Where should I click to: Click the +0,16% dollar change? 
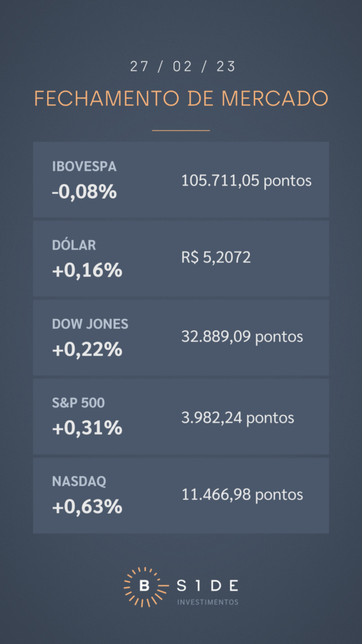[87, 270]
